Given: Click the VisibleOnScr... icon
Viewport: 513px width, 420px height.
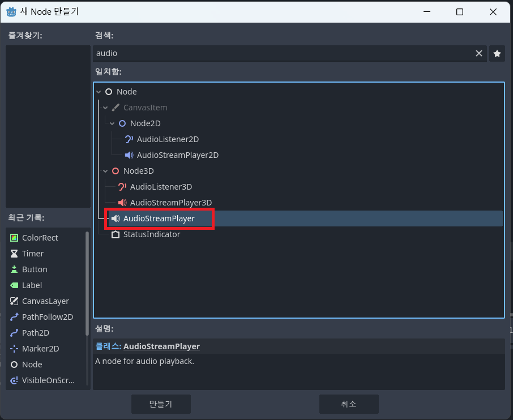Looking at the screenshot, I should 14,380.
